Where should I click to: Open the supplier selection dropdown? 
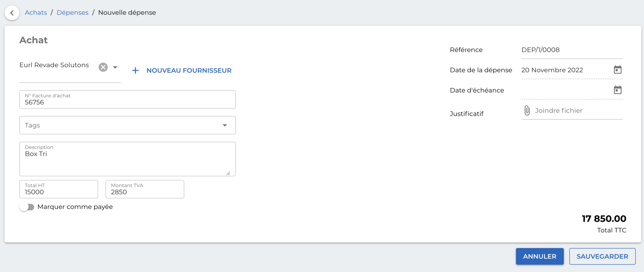click(x=115, y=67)
